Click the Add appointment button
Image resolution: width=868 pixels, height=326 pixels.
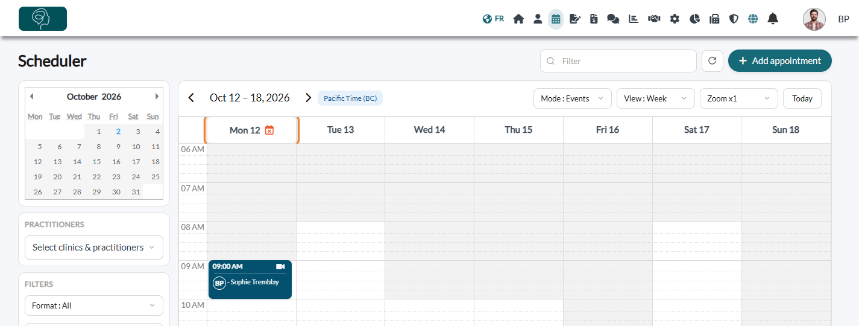[x=780, y=61]
